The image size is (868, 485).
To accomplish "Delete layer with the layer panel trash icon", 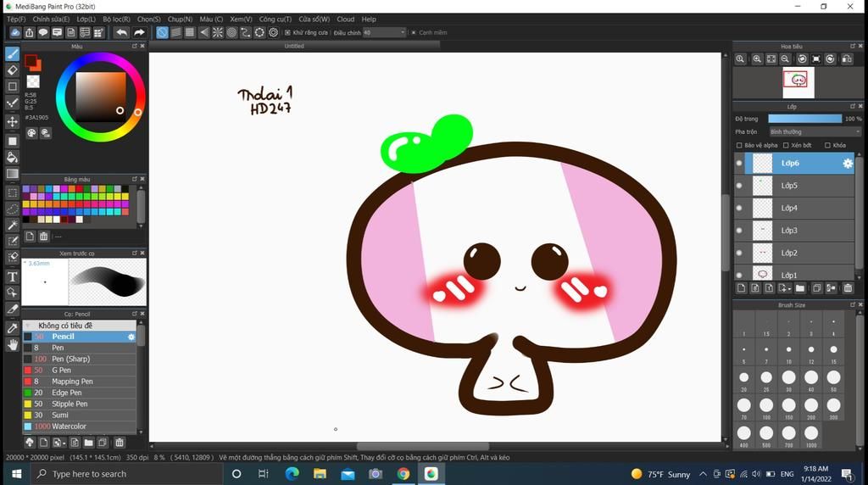I will (848, 288).
